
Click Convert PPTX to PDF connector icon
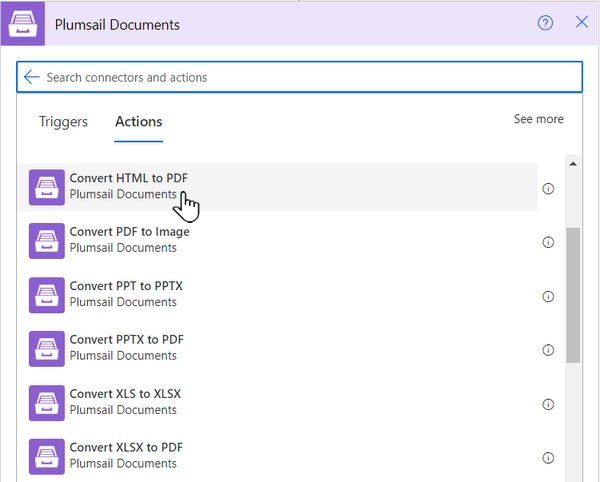click(x=47, y=349)
